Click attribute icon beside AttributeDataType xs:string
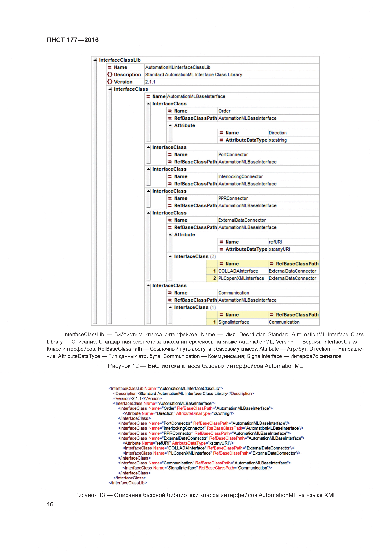392x555 pixels. pos(221,140)
